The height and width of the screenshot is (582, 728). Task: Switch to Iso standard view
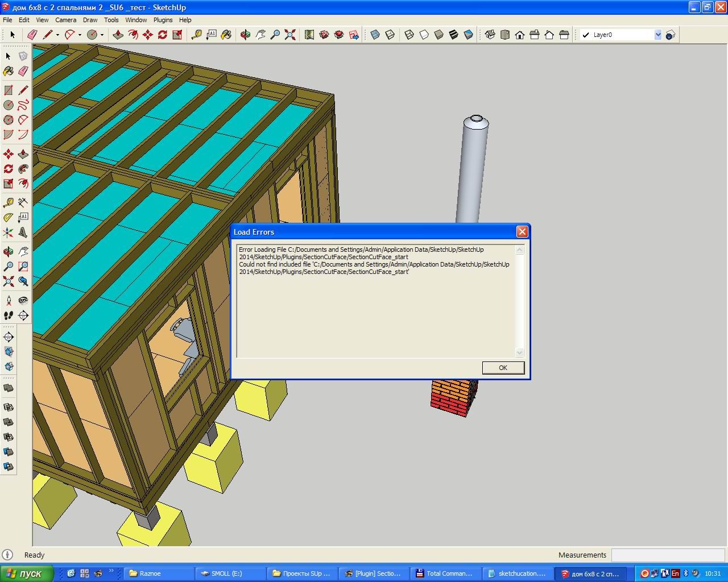(490, 35)
